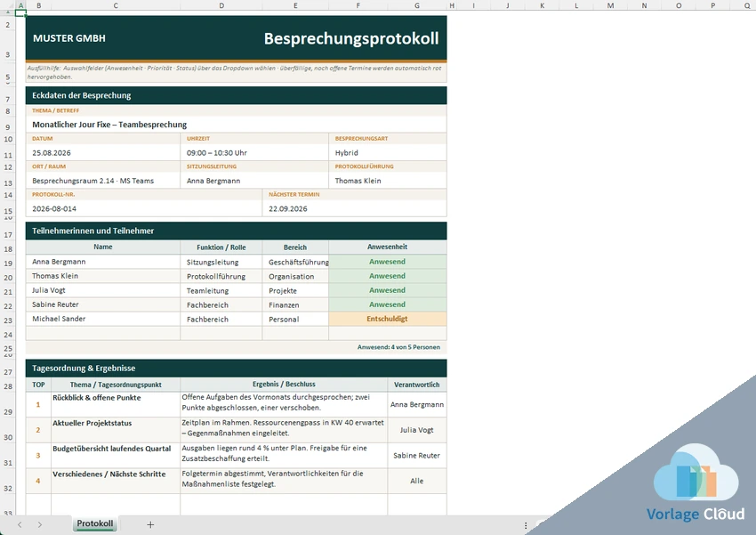Click the empty Name cell in row 24

pyautogui.click(x=102, y=333)
